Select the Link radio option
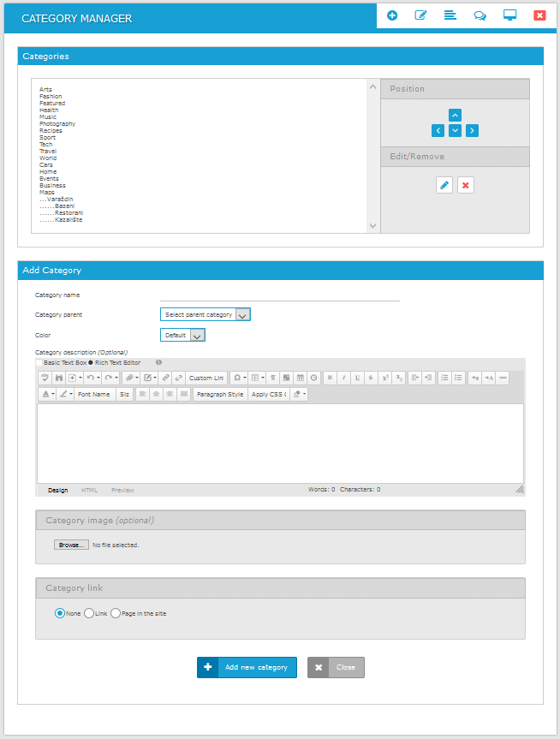Screen dimensions: 560x739 coord(88,613)
